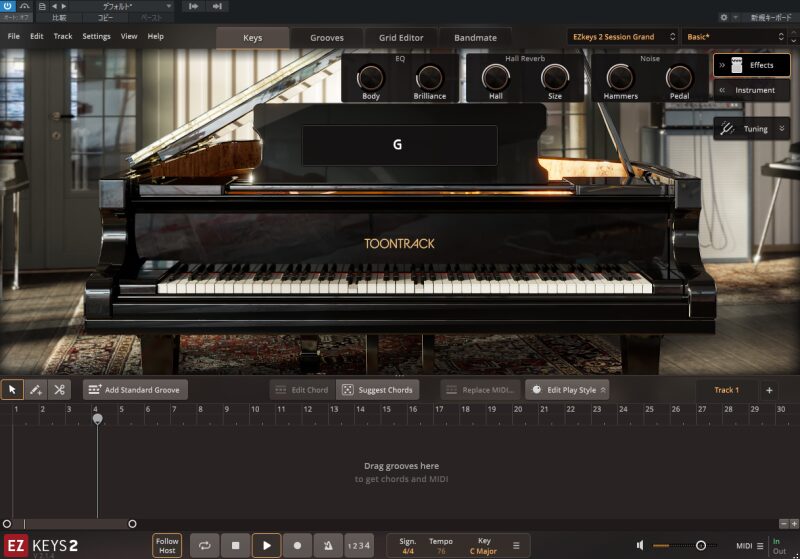Expand the Edit Play Style menu
This screenshot has width=800, height=559.
point(567,390)
